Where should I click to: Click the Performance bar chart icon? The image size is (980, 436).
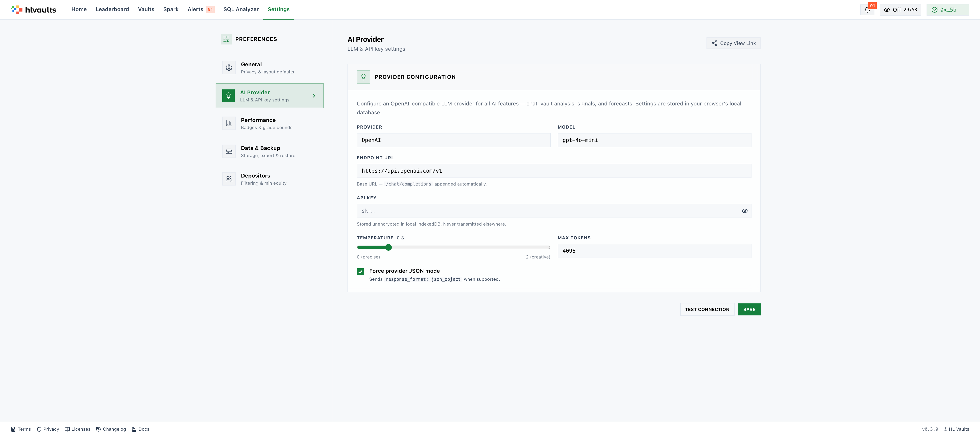[x=229, y=123]
